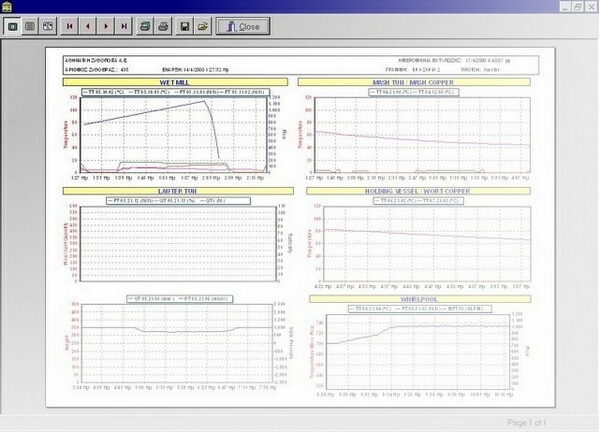
Task: Select the zoom-to-fit page view icon
Action: (12, 24)
